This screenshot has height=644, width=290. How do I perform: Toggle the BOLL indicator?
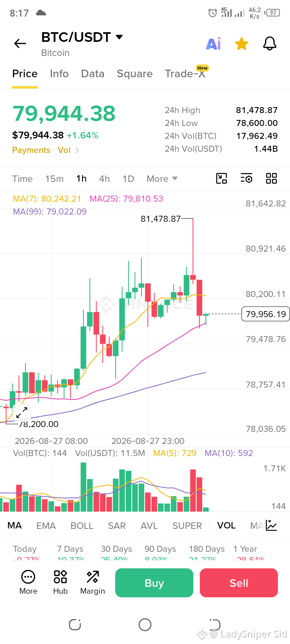point(82,526)
